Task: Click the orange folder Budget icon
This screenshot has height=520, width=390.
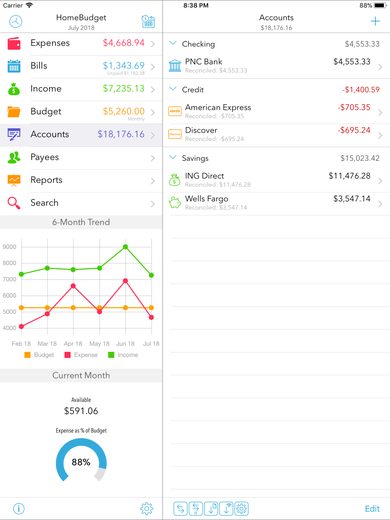Action: (14, 112)
